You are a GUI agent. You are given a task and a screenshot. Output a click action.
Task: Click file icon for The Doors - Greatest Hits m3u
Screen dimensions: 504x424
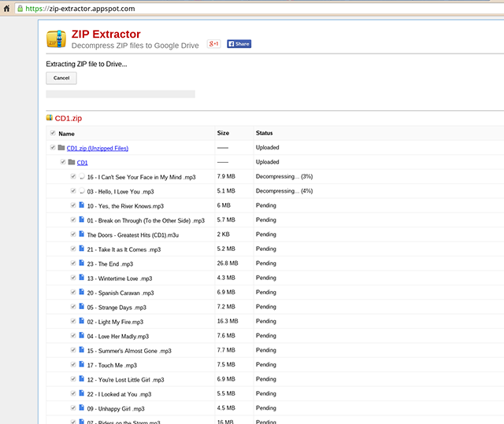(82, 234)
